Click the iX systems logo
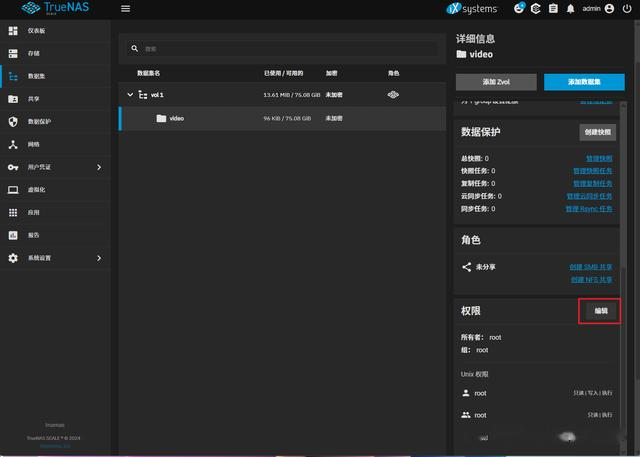The width and height of the screenshot is (640, 457). pos(472,9)
